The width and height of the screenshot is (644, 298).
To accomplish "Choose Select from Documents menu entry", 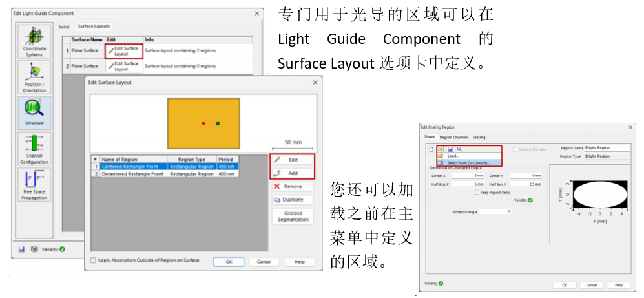I will [x=468, y=163].
